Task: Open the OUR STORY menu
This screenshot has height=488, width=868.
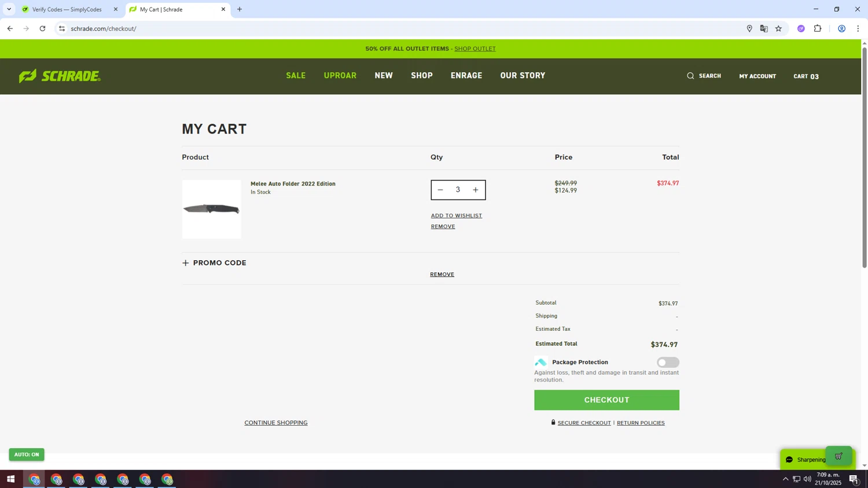Action: [523, 76]
